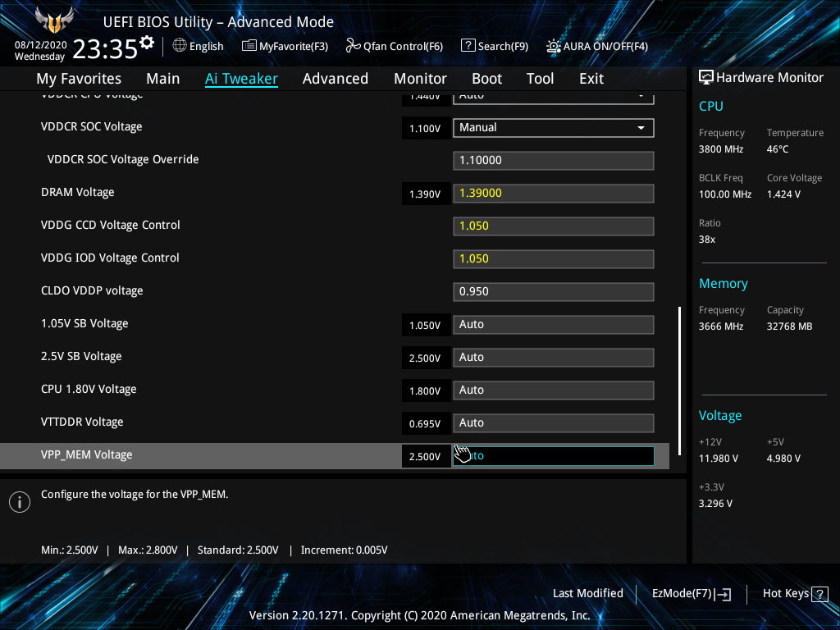Click Core Voltage 1.424 V value
This screenshot has width=840, height=630.
[x=783, y=194]
